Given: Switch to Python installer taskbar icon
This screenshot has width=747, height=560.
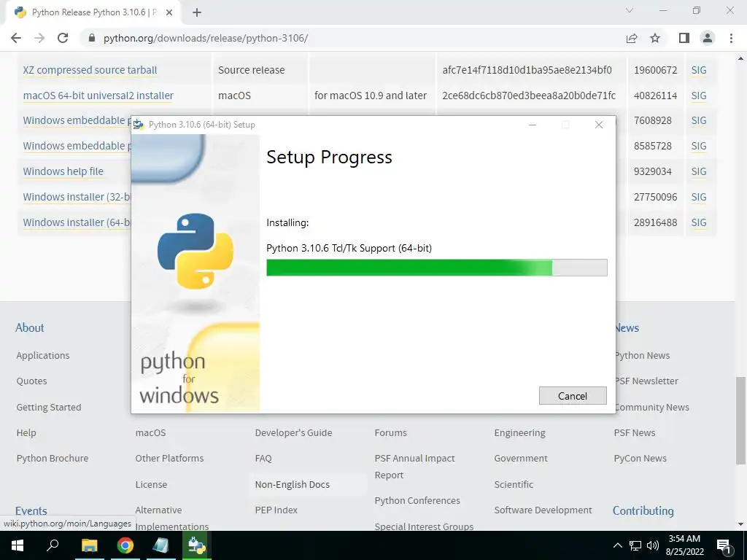Looking at the screenshot, I should [x=197, y=545].
